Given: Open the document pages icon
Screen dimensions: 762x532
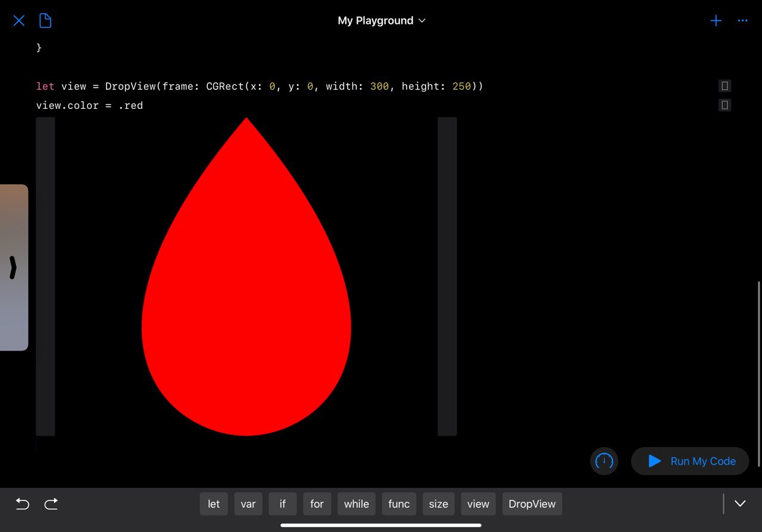Looking at the screenshot, I should pyautogui.click(x=45, y=21).
